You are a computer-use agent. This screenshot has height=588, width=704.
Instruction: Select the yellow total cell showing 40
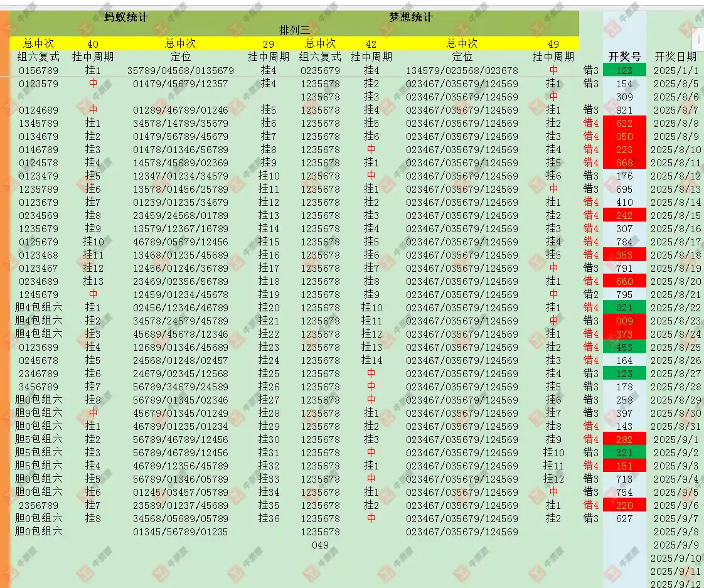click(x=93, y=44)
